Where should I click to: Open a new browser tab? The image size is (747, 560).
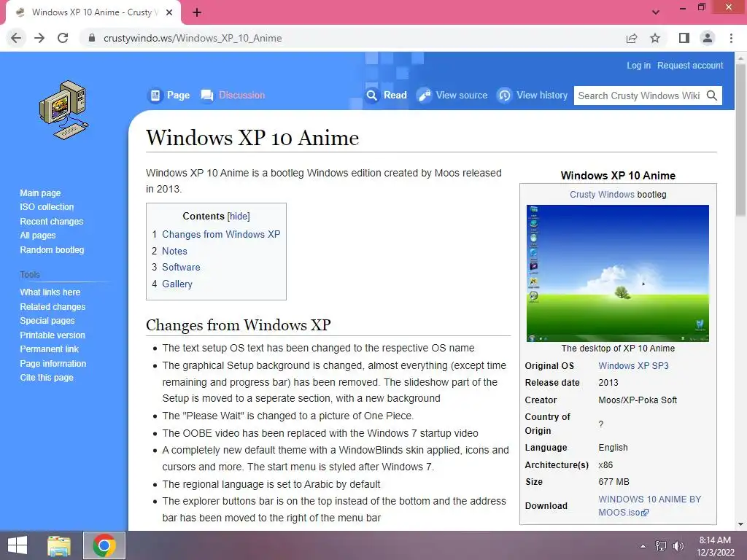coord(197,12)
